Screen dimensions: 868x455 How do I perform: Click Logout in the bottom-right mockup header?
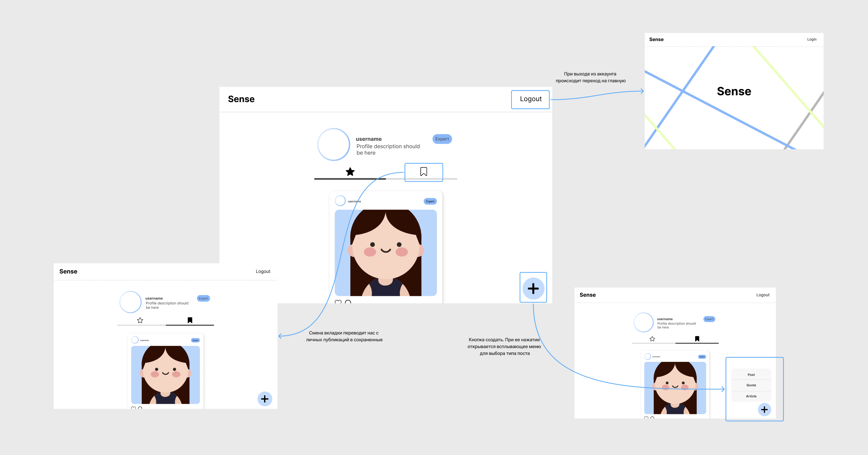[763, 295]
